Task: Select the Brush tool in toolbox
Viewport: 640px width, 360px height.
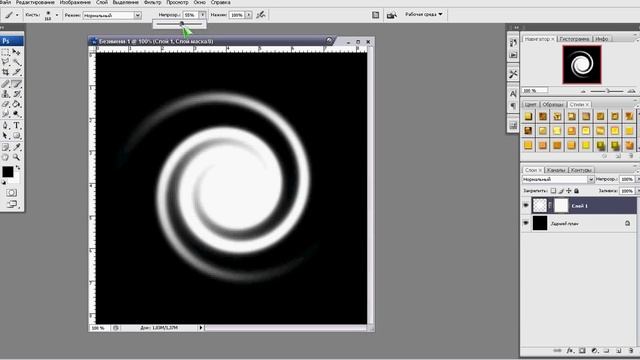Action: pyautogui.click(x=16, y=84)
